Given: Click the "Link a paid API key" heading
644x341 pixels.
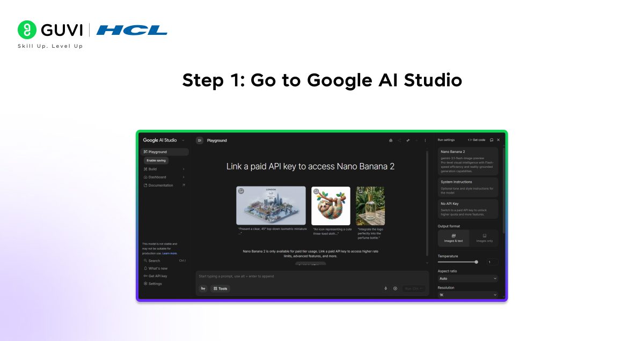Looking at the screenshot, I should point(310,167).
